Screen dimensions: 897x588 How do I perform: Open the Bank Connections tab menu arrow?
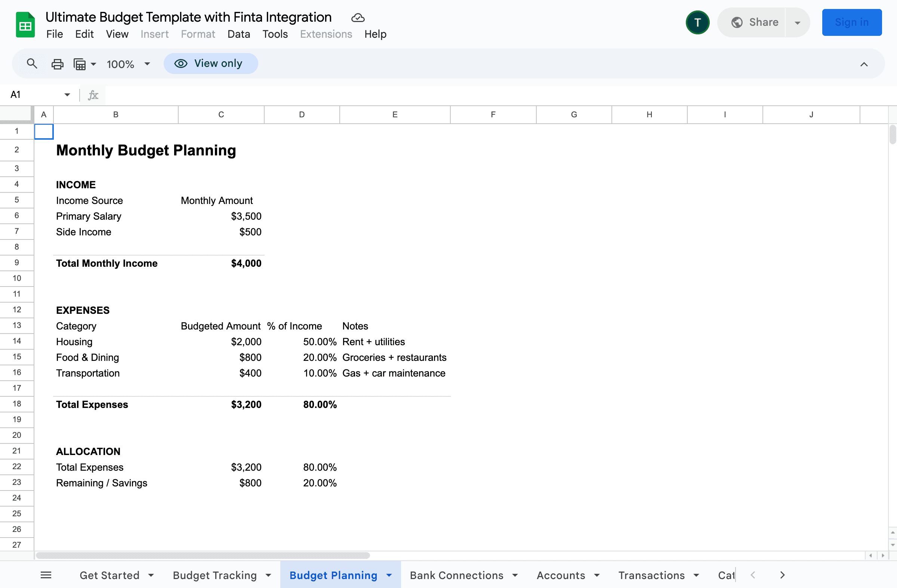(x=515, y=575)
